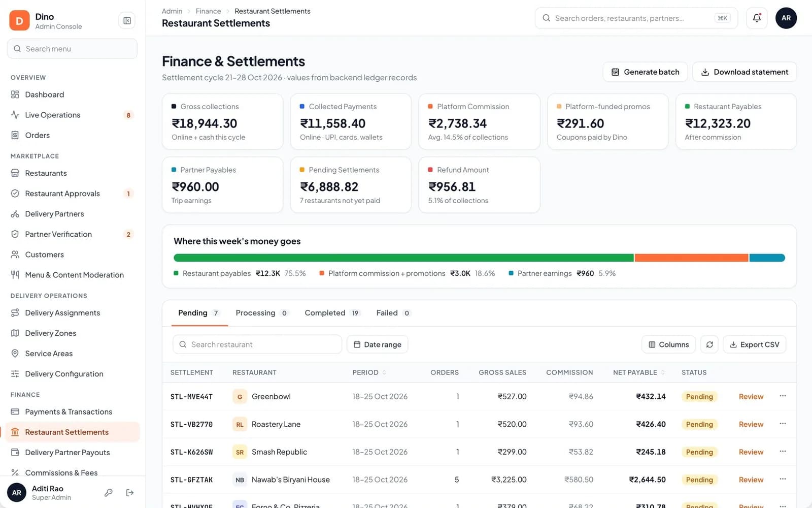The width and height of the screenshot is (812, 508).
Task: Open Partner Verification page
Action: point(72,234)
